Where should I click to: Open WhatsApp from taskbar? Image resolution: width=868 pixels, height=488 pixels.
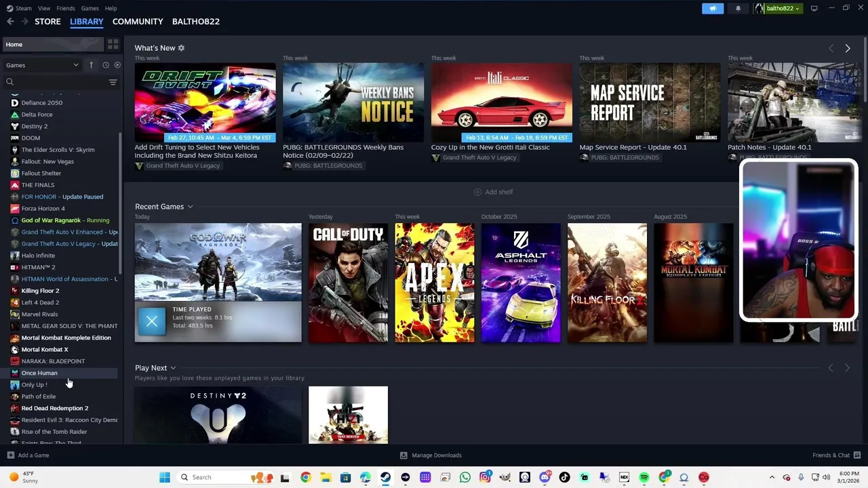(x=465, y=477)
